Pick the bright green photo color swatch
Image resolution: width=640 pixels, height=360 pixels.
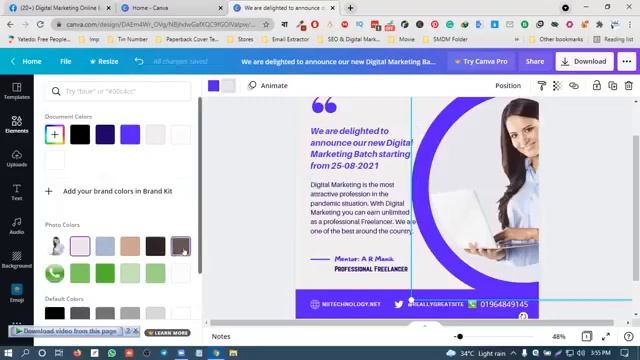pyautogui.click(x=105, y=273)
